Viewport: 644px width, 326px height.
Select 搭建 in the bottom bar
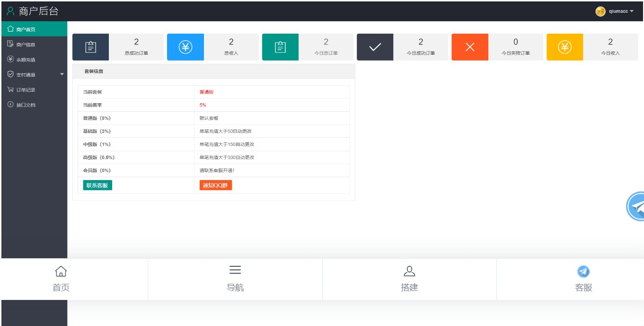point(409,279)
